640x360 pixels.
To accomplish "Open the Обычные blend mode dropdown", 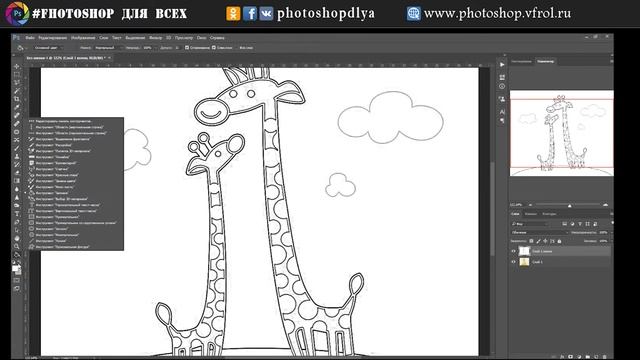I will coord(540,233).
